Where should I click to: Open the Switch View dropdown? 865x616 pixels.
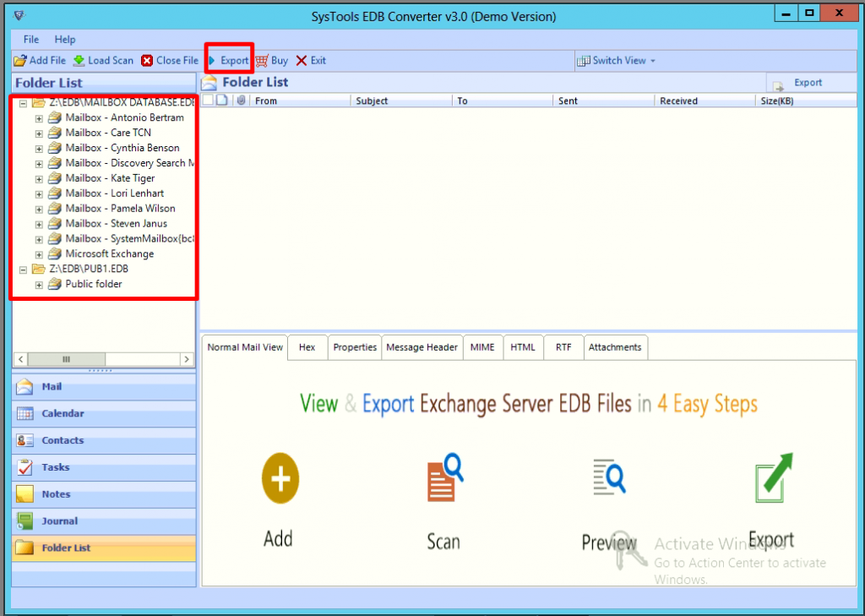tap(616, 61)
